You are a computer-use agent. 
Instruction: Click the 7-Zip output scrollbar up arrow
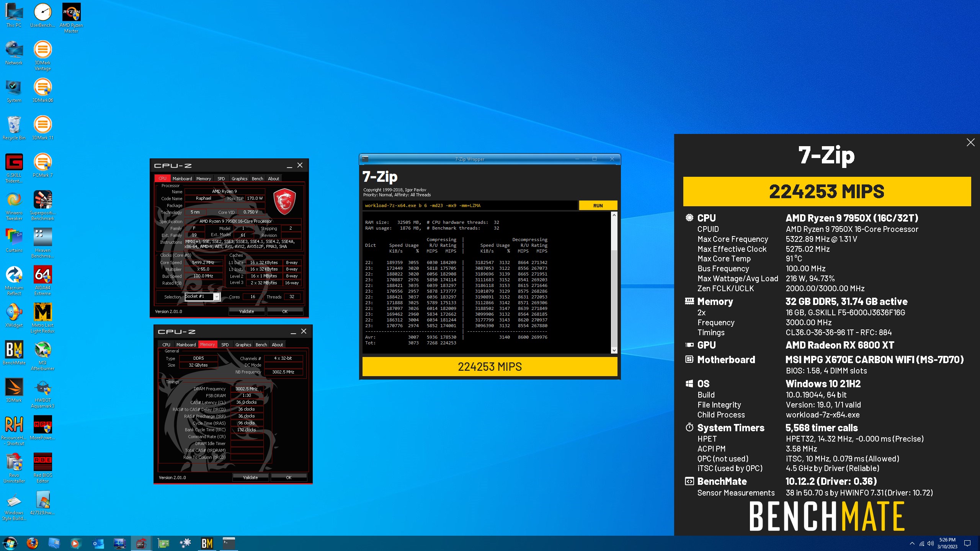[x=614, y=215]
